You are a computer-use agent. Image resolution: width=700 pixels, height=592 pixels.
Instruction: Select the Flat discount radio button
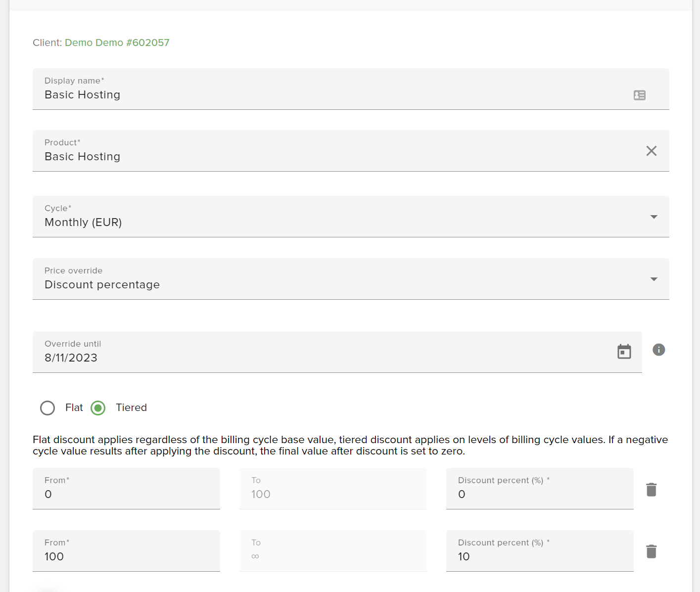47,408
